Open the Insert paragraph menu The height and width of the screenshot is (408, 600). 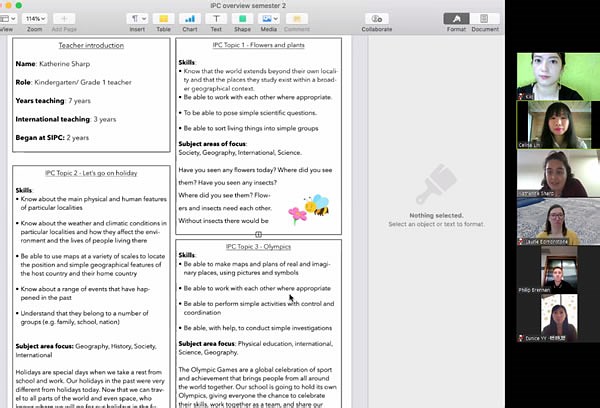pos(137,18)
